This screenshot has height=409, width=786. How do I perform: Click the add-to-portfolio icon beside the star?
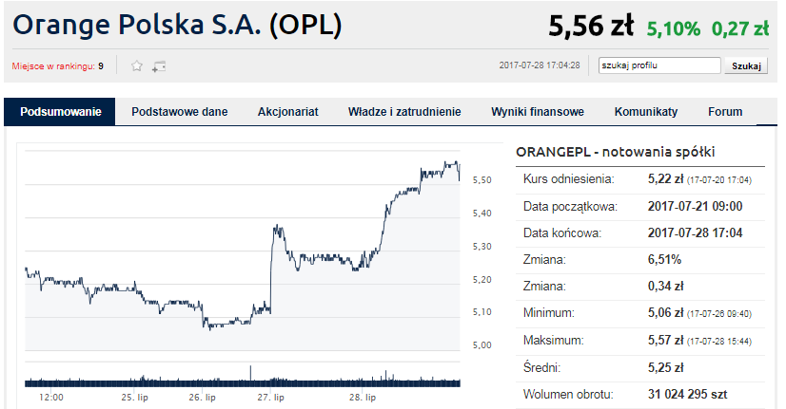[158, 66]
